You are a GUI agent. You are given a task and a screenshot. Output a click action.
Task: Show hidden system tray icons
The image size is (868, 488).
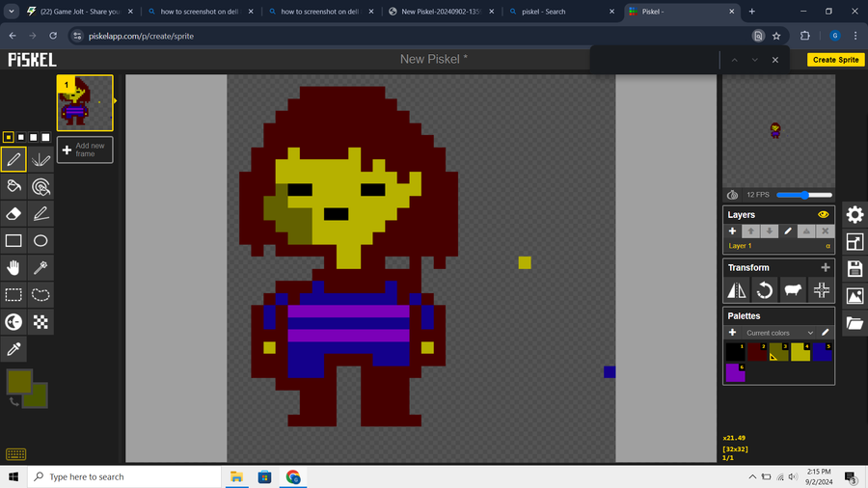click(x=752, y=477)
